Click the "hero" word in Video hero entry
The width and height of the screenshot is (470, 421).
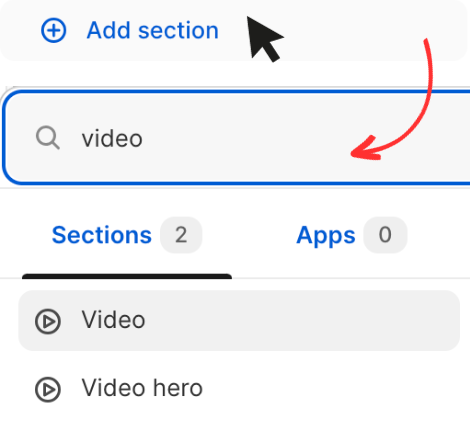(x=178, y=388)
